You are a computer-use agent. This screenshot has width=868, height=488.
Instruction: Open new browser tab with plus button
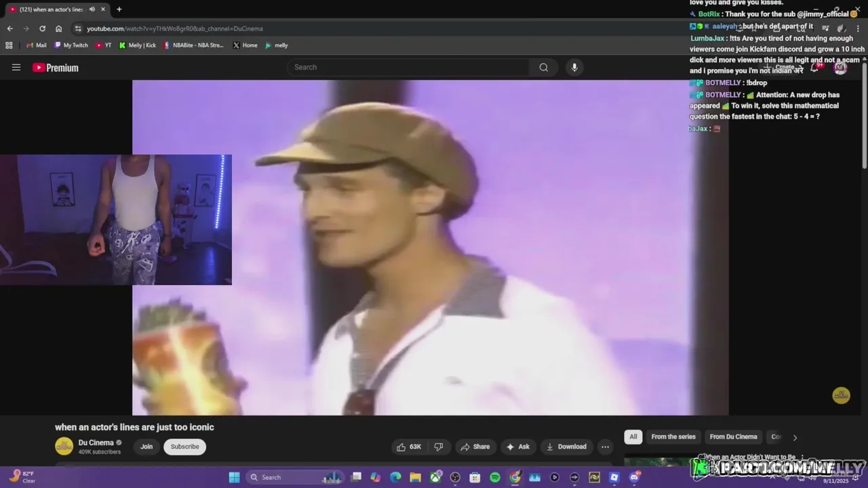pyautogui.click(x=119, y=9)
